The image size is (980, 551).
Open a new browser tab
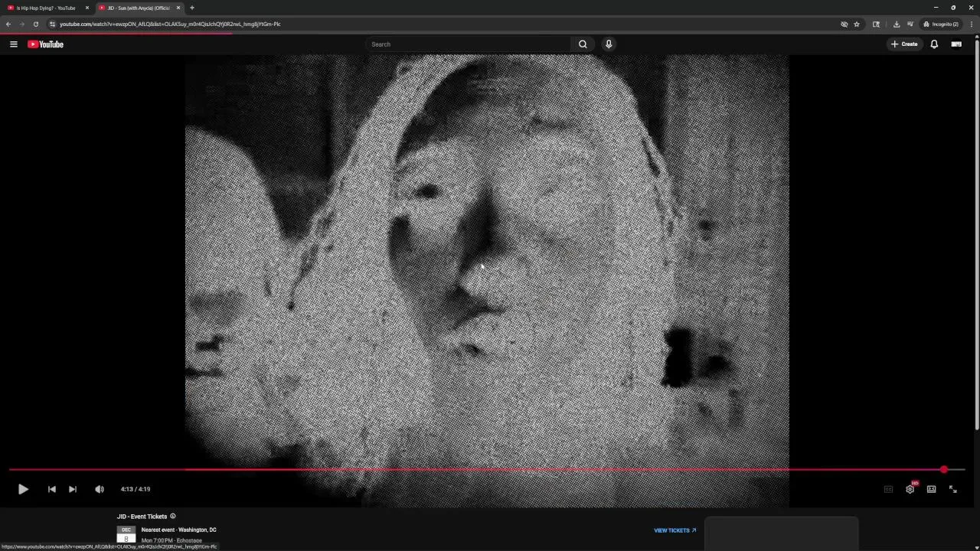tap(192, 8)
